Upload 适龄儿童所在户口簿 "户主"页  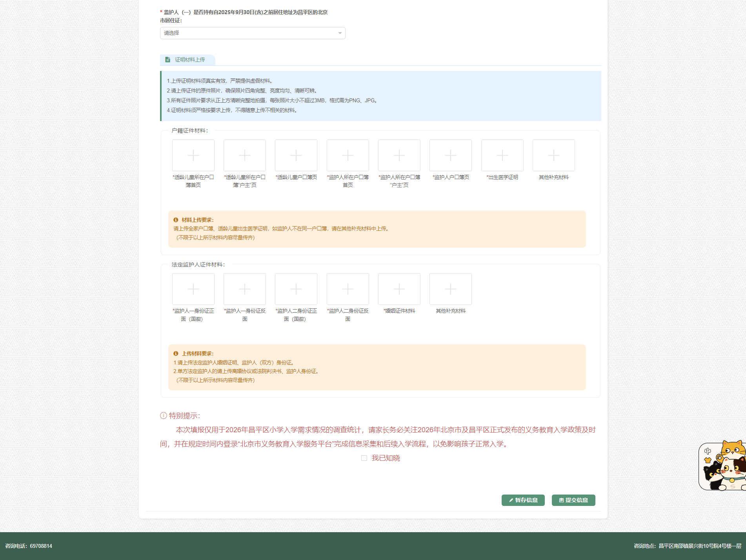(244, 156)
